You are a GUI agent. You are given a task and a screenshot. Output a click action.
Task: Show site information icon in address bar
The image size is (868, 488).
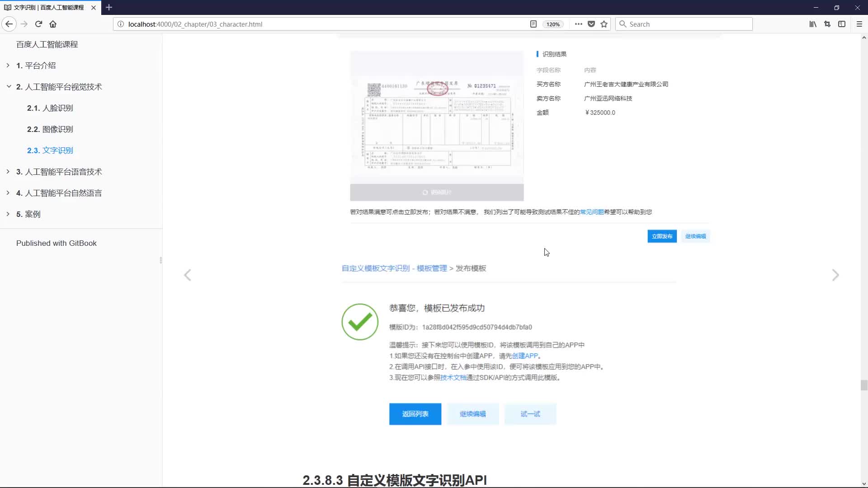(120, 24)
